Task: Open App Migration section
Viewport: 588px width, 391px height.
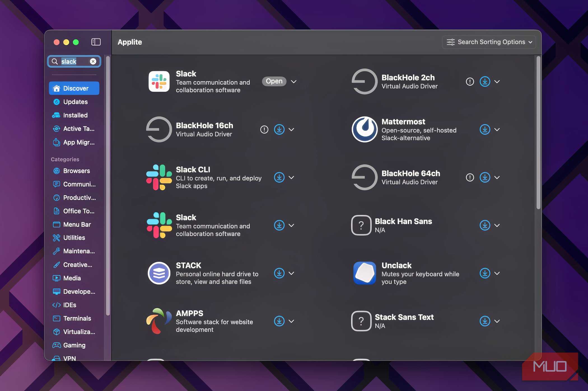Action: click(74, 142)
